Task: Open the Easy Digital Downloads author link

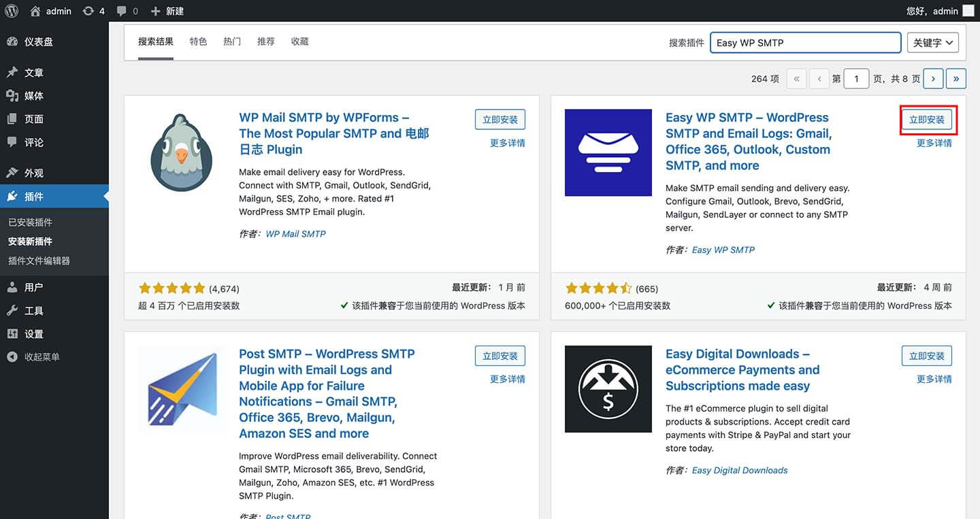Action: pos(740,470)
